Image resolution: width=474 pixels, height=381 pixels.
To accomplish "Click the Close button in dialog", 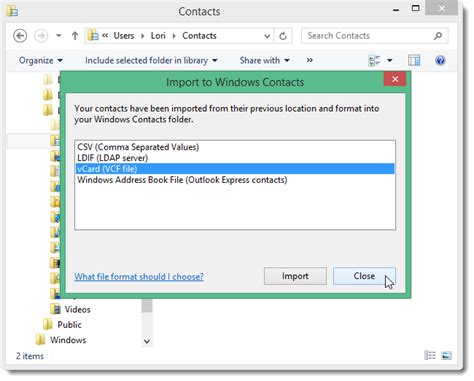I will 364,276.
